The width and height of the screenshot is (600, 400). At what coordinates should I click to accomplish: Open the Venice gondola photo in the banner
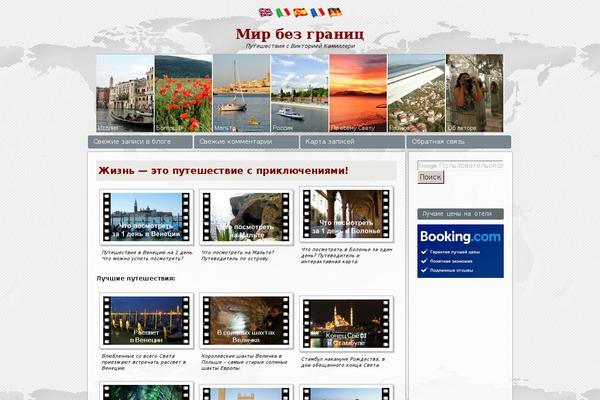pos(125,93)
